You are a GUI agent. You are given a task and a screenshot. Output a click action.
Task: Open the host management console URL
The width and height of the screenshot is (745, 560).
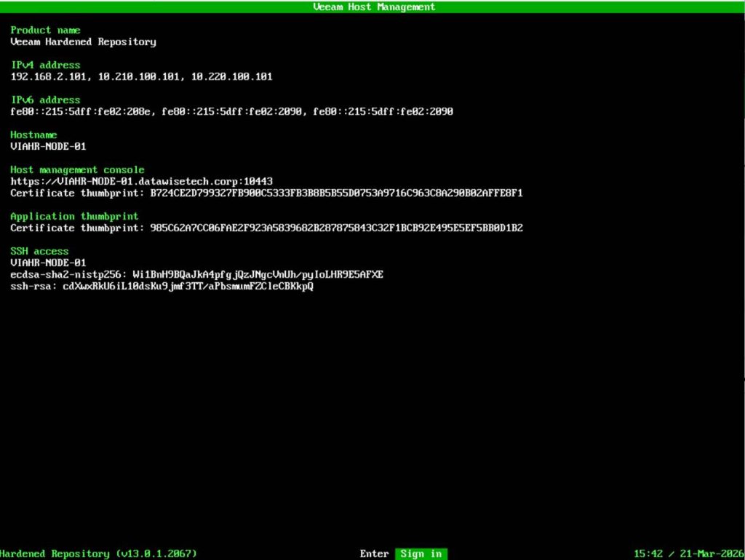[x=141, y=181]
